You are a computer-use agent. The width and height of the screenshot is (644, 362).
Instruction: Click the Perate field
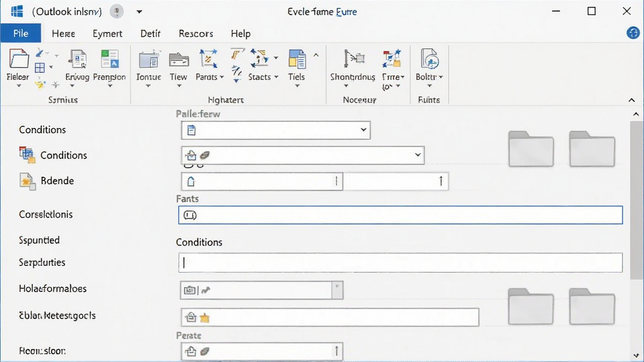tap(262, 351)
